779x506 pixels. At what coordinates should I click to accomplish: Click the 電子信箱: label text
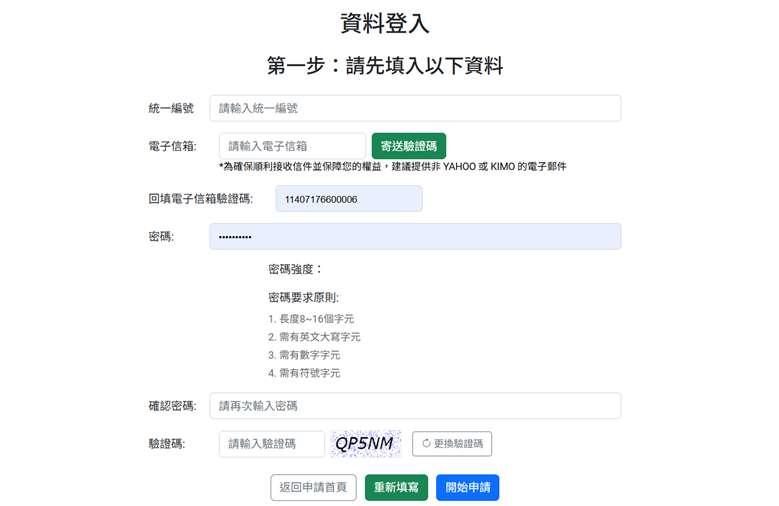(x=172, y=146)
